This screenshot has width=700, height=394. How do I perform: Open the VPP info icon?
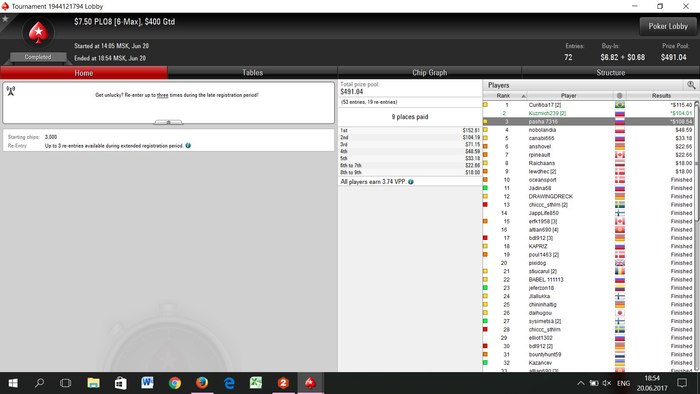tap(411, 182)
